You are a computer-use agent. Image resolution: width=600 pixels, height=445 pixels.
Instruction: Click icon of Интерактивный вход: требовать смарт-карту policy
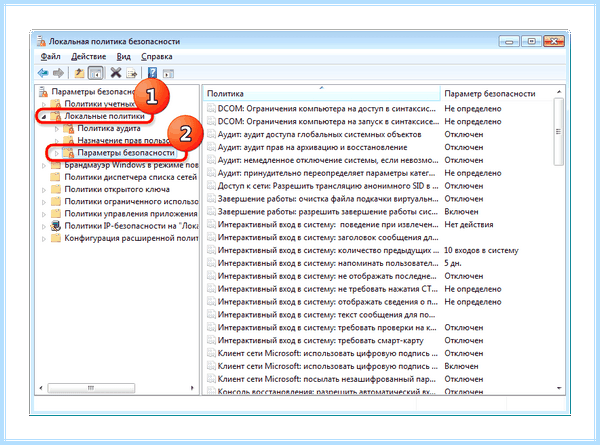coord(211,340)
